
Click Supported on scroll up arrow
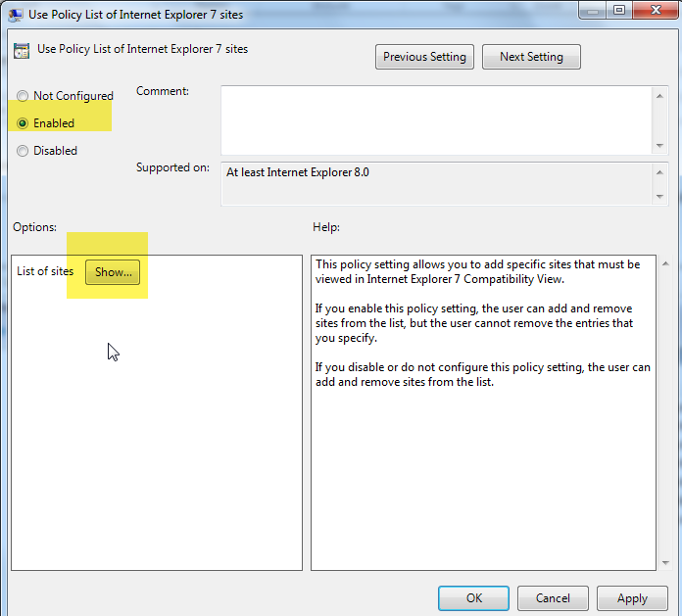click(x=659, y=172)
